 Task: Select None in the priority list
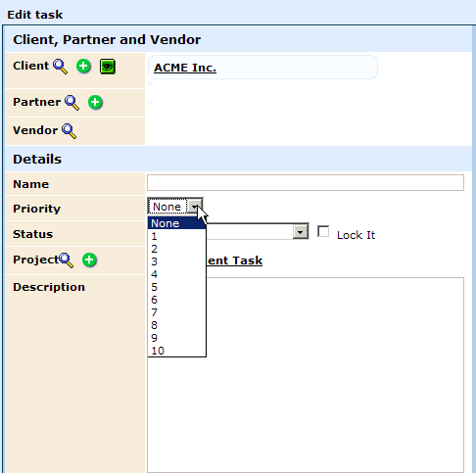coord(176,223)
